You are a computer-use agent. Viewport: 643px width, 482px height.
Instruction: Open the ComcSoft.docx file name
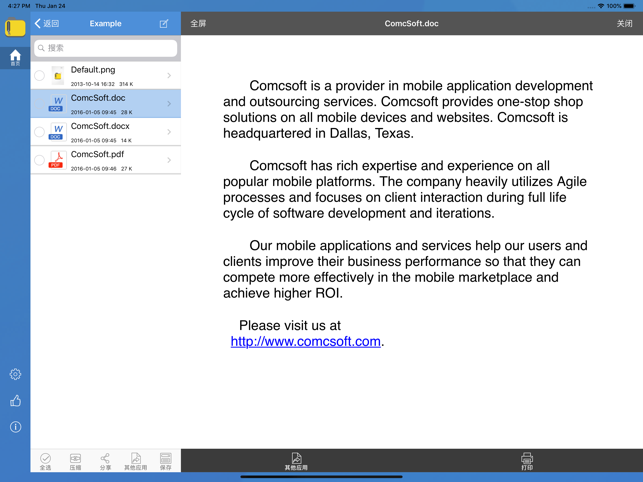coord(100,126)
